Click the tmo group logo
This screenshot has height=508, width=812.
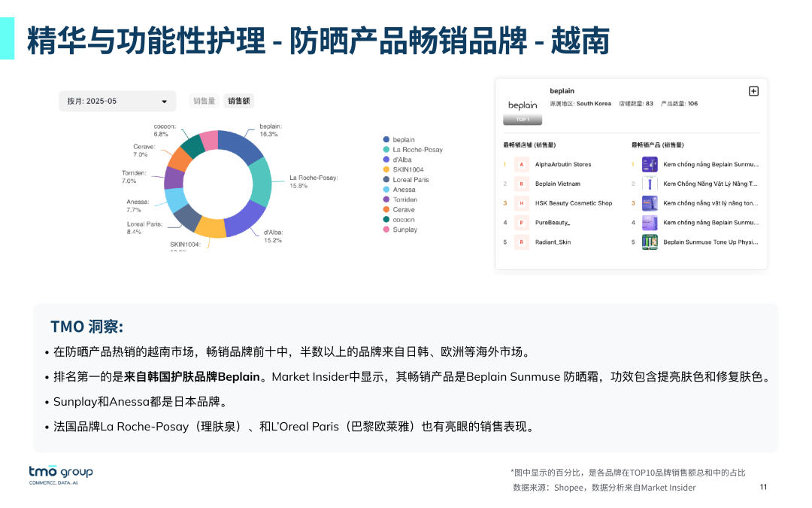[x=61, y=475]
